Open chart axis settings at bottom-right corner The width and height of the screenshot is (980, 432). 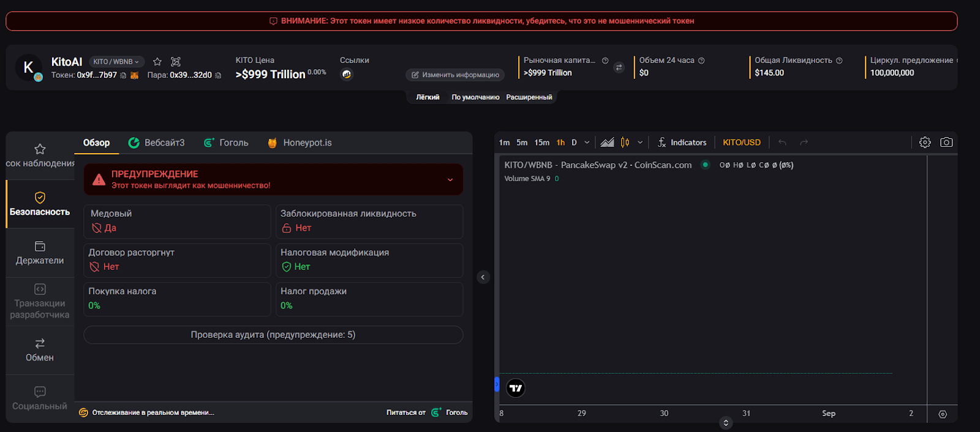943,414
